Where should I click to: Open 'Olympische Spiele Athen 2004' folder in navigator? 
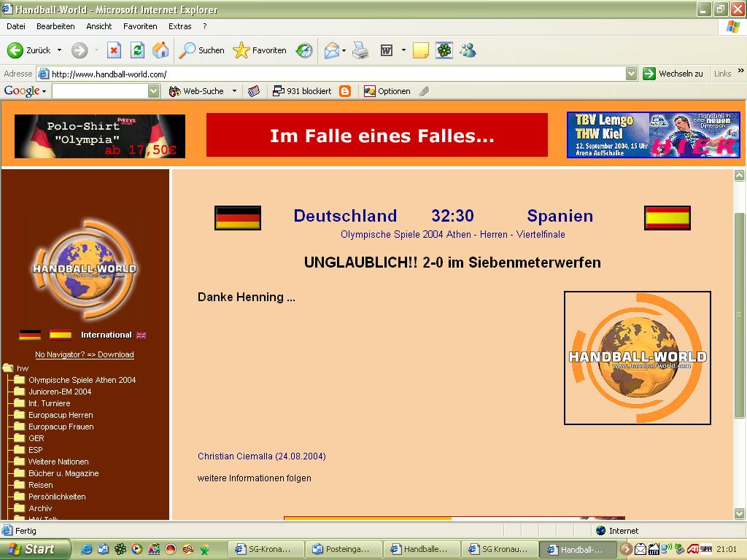[82, 380]
